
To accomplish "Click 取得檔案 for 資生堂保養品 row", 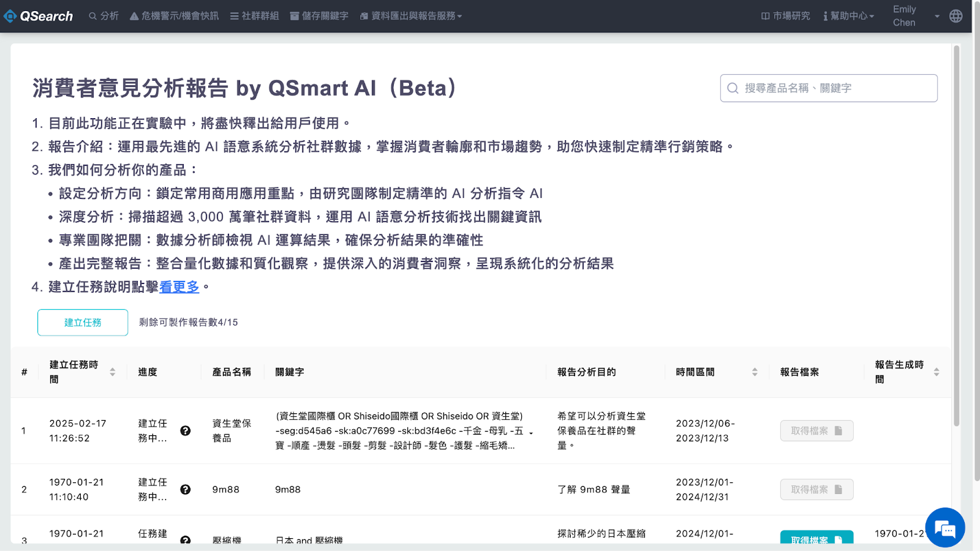I will coord(816,431).
